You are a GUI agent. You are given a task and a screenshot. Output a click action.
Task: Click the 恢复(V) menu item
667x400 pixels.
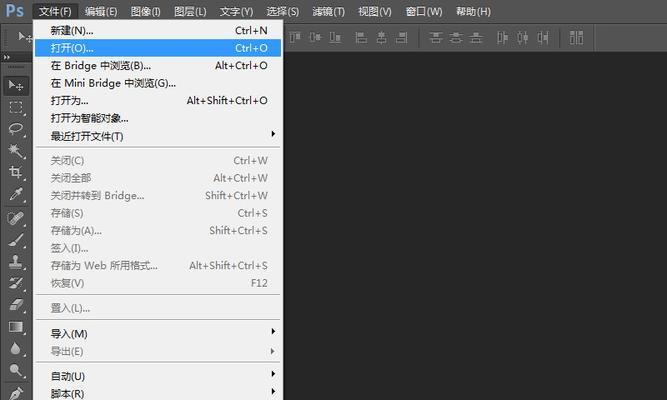(158, 283)
